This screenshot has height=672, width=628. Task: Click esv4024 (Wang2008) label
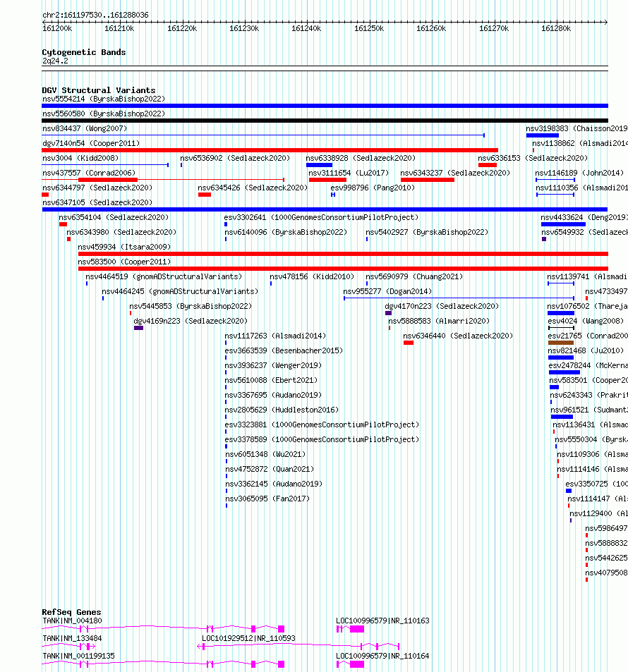pos(586,321)
